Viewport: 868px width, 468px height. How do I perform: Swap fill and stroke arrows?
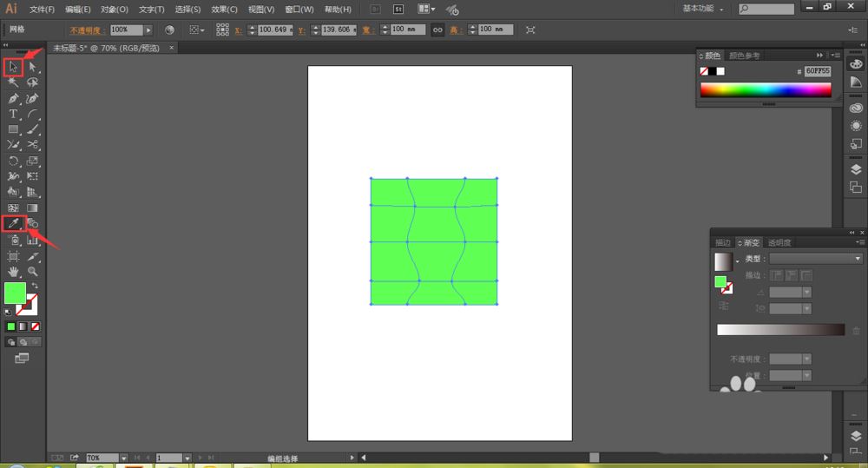35,286
